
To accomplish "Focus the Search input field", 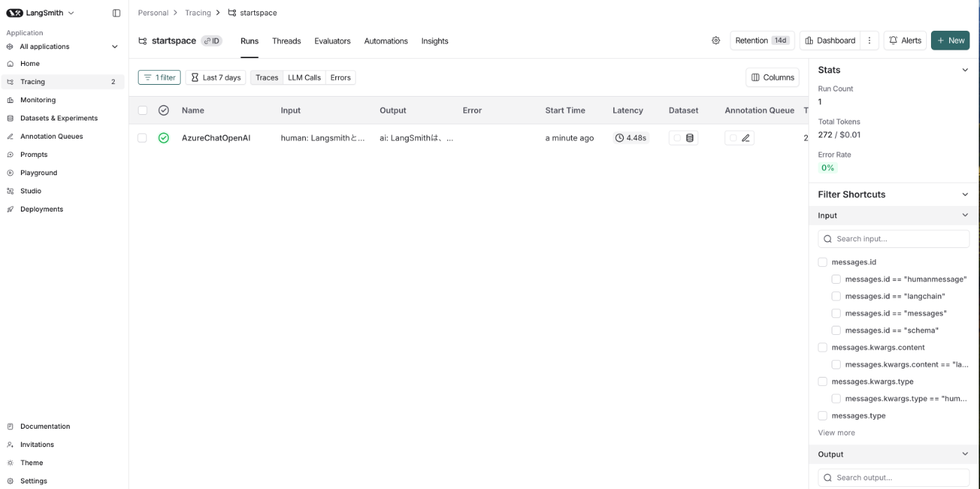I will pyautogui.click(x=893, y=239).
